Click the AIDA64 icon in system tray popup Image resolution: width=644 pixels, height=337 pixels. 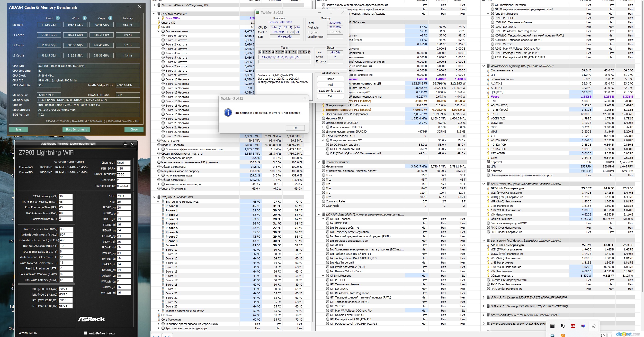(x=573, y=326)
